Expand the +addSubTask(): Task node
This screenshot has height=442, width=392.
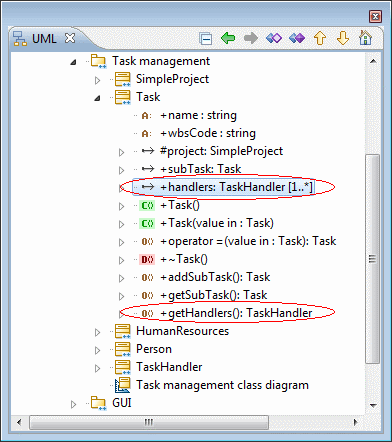[121, 278]
